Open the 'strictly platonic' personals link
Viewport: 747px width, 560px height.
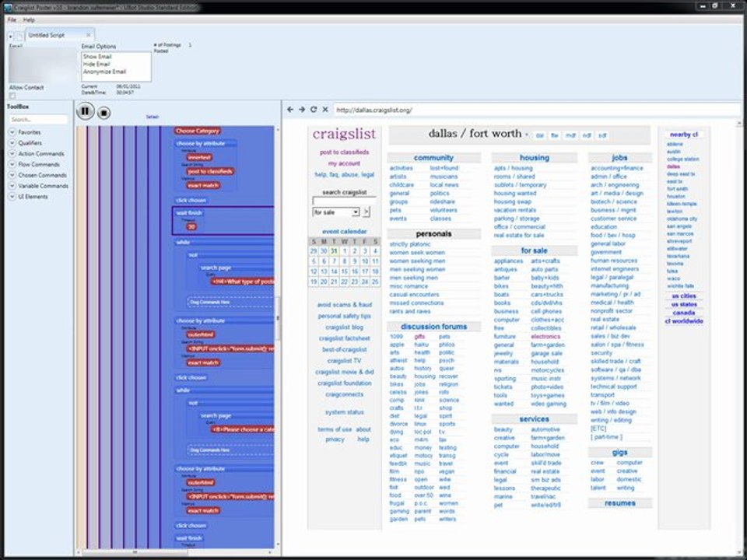(x=410, y=243)
